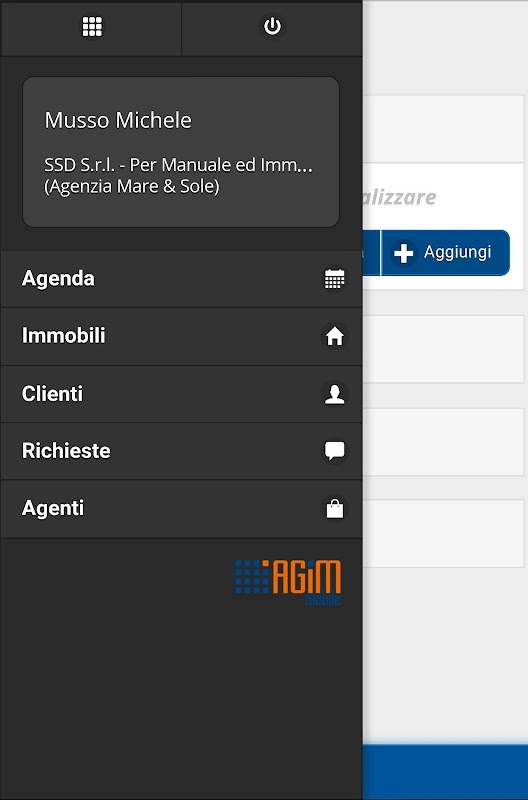Go to the Immobili section

pos(181,336)
